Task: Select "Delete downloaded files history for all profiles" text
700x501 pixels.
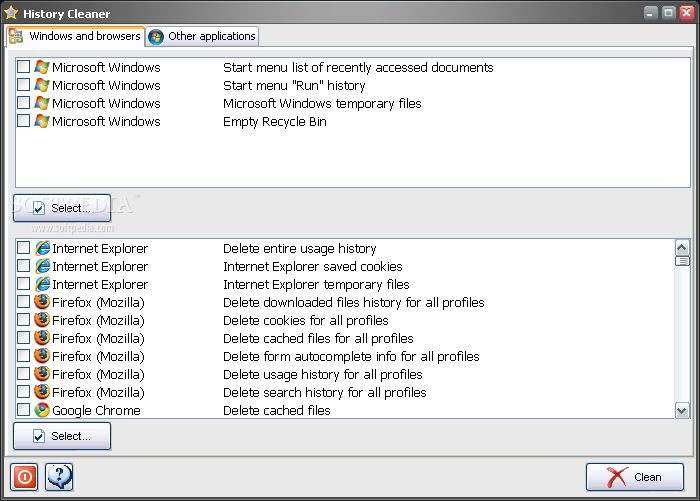Action: click(354, 303)
